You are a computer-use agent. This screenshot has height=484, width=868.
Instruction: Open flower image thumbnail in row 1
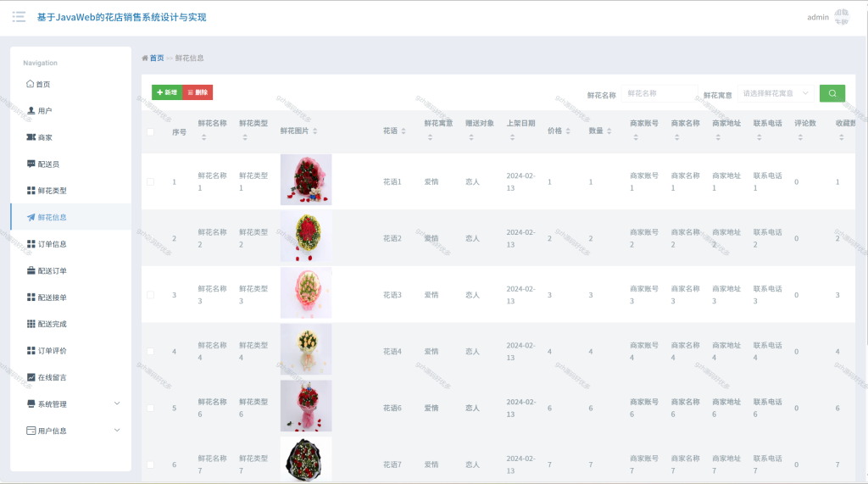pos(306,180)
